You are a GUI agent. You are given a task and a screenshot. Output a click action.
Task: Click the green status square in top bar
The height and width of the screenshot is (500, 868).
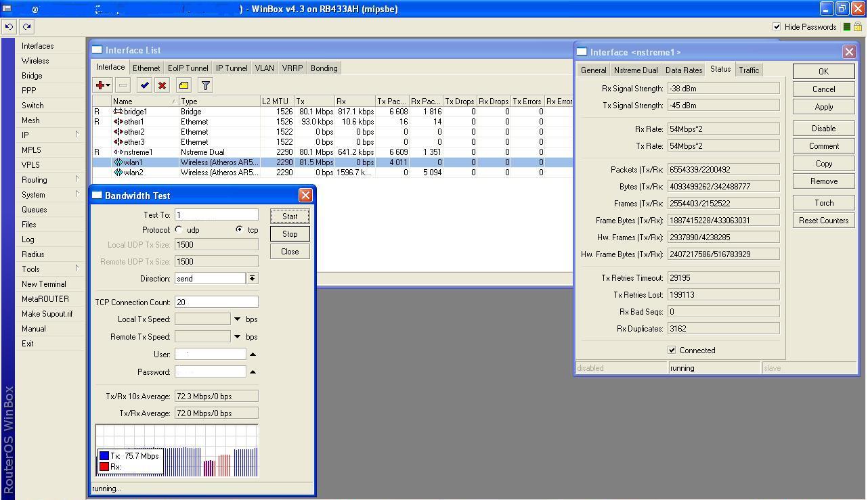pos(847,27)
